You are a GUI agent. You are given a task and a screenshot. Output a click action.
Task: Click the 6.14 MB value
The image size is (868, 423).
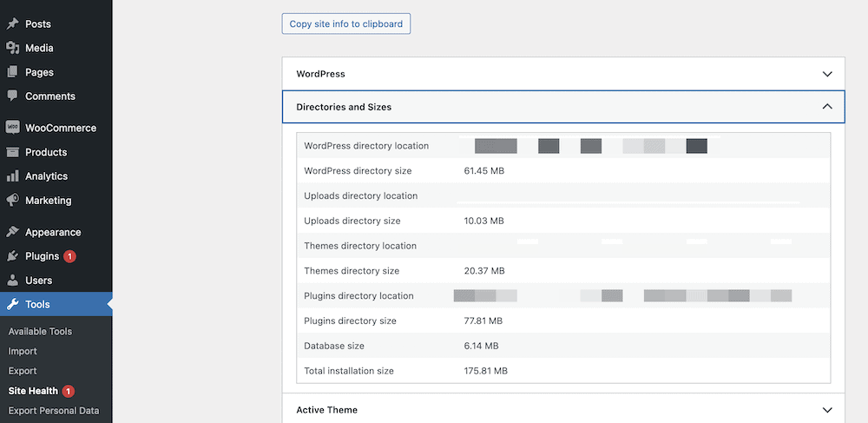[x=481, y=346]
